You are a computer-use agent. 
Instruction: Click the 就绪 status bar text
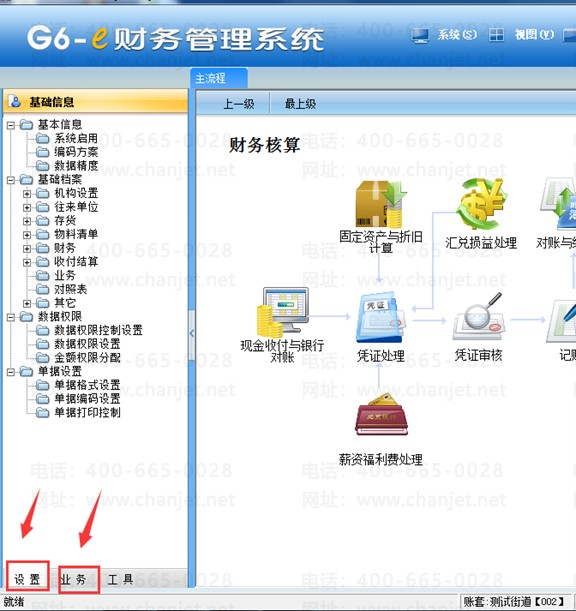point(14,601)
